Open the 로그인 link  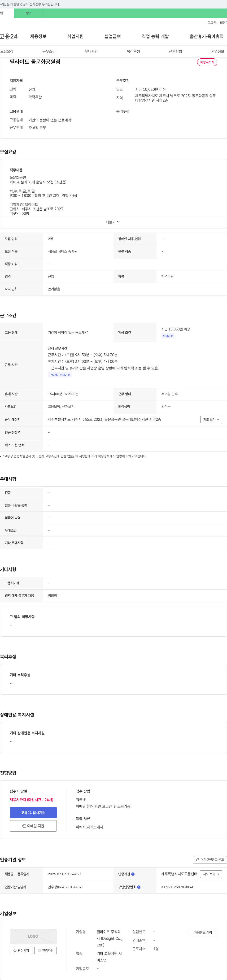[212, 23]
